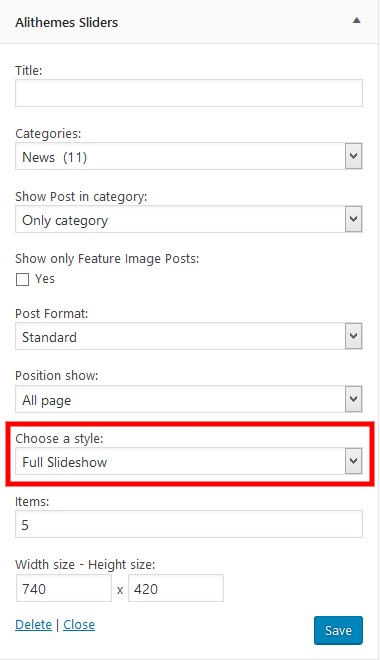Open the Post Format dropdown showing Standard

click(x=189, y=336)
